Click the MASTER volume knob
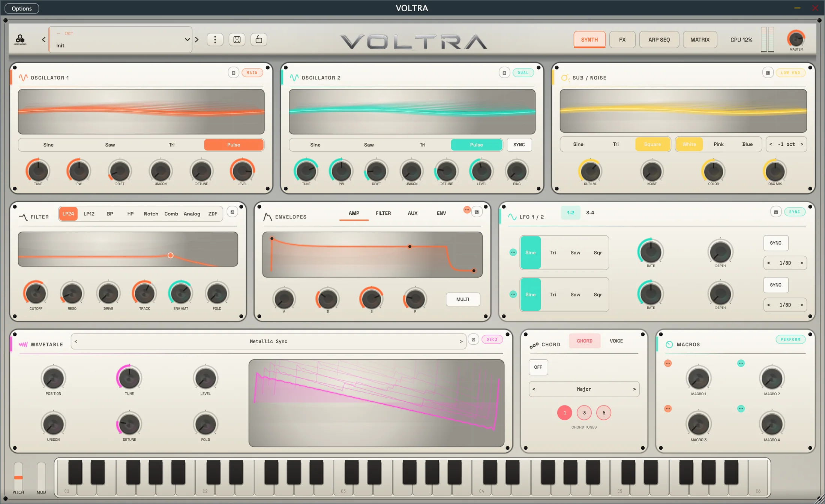Image resolution: width=825 pixels, height=504 pixels. pyautogui.click(x=796, y=39)
